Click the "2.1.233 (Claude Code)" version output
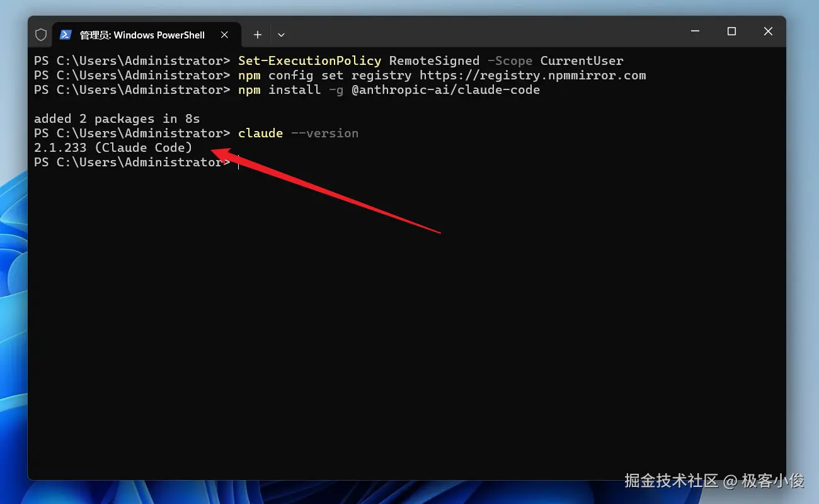 [x=113, y=148]
